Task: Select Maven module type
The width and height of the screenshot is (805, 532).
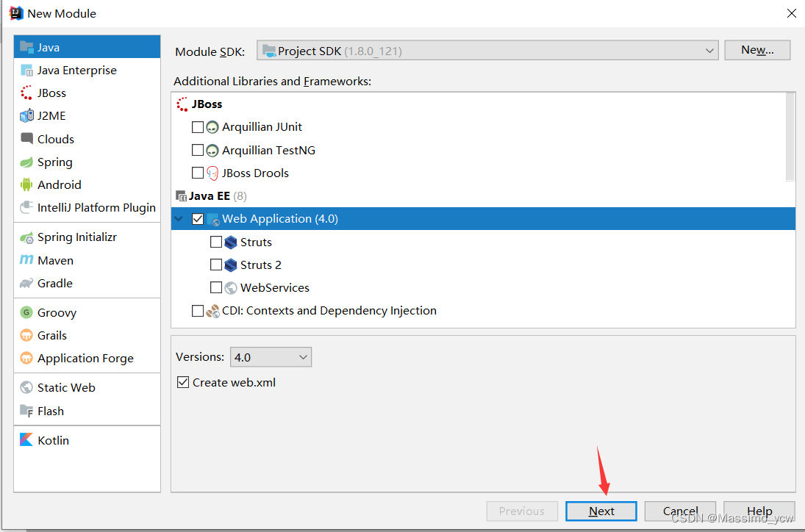Action: pos(87,260)
